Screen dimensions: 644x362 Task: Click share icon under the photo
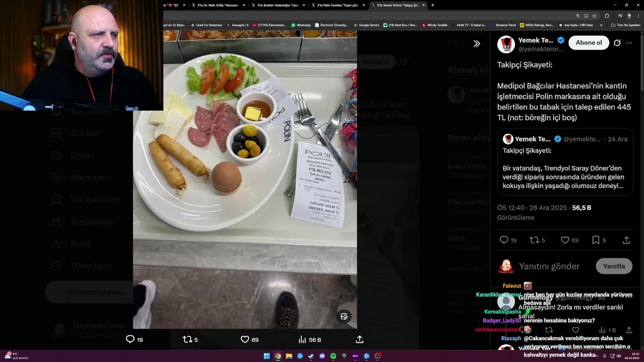tap(360, 339)
